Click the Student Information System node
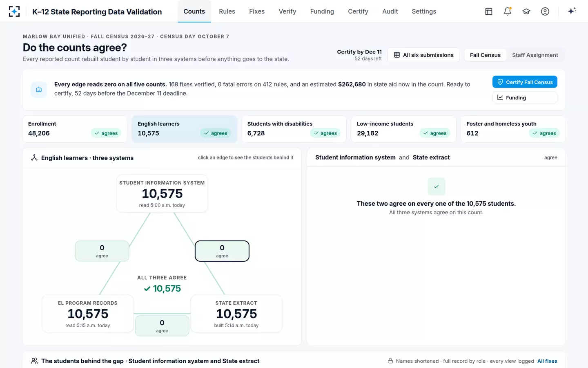The image size is (588, 368). [x=162, y=193]
